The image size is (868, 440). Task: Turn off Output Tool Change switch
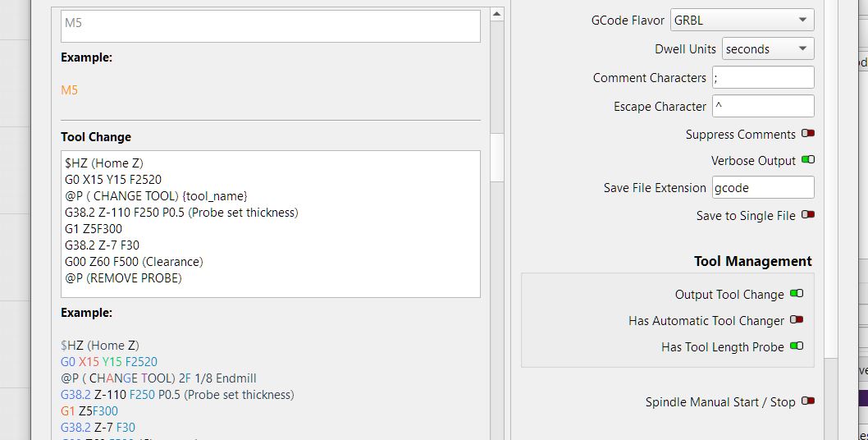click(797, 294)
